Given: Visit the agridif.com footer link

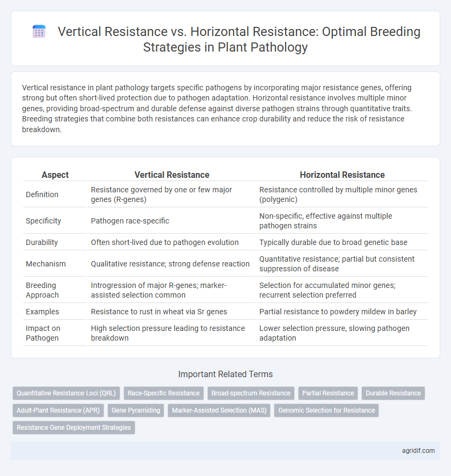Looking at the screenshot, I should (418, 451).
